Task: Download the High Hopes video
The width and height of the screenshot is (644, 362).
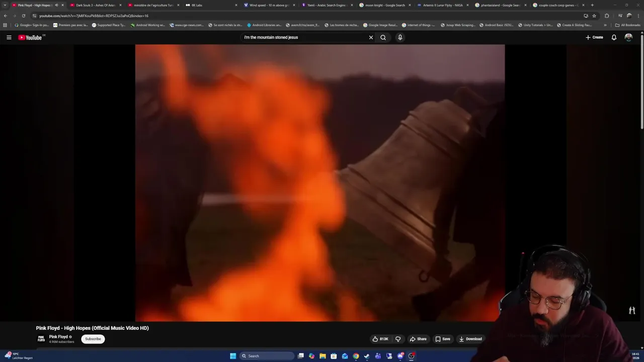Action: (x=470, y=339)
